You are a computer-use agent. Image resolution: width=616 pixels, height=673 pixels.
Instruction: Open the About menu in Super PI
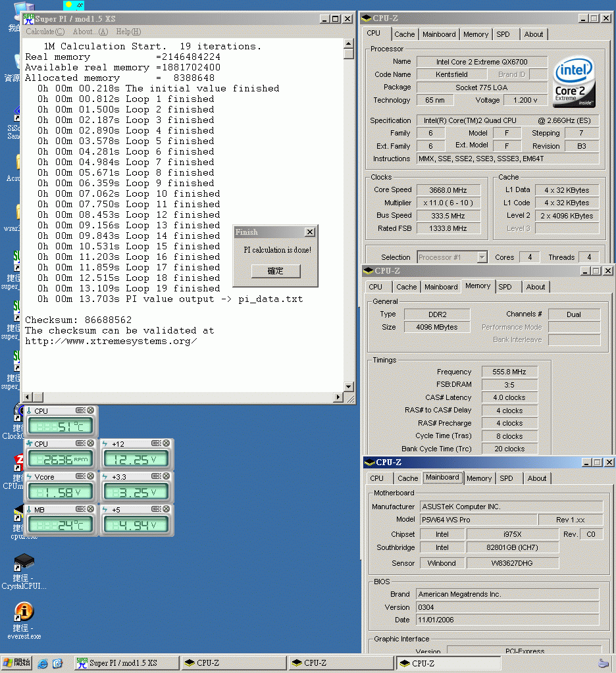point(90,32)
